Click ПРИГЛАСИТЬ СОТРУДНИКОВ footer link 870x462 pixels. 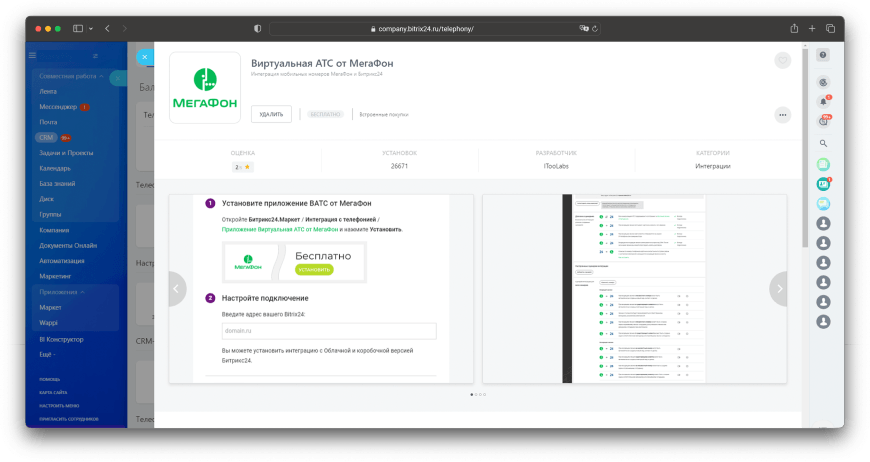coord(69,419)
